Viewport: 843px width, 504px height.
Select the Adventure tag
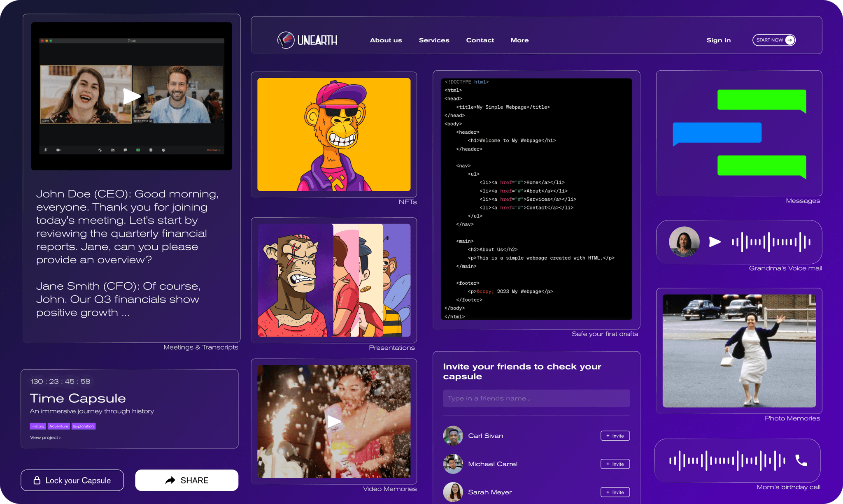tap(59, 426)
